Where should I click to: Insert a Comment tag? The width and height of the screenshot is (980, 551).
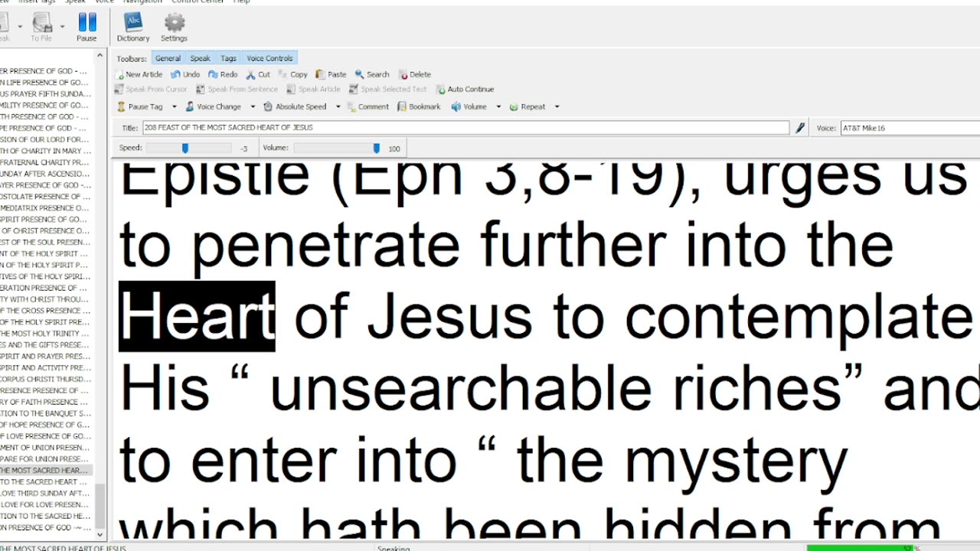tap(367, 107)
